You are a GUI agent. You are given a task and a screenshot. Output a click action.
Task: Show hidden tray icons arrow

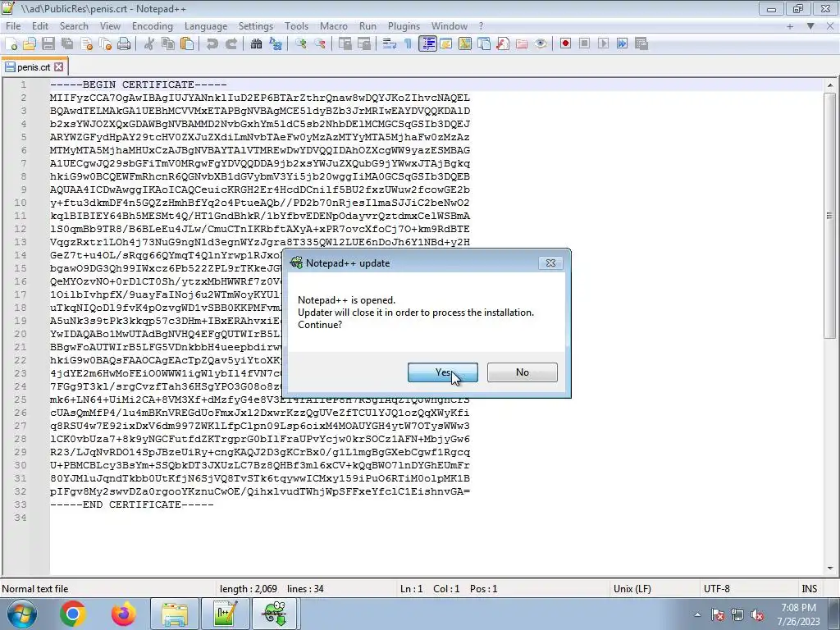(697, 615)
